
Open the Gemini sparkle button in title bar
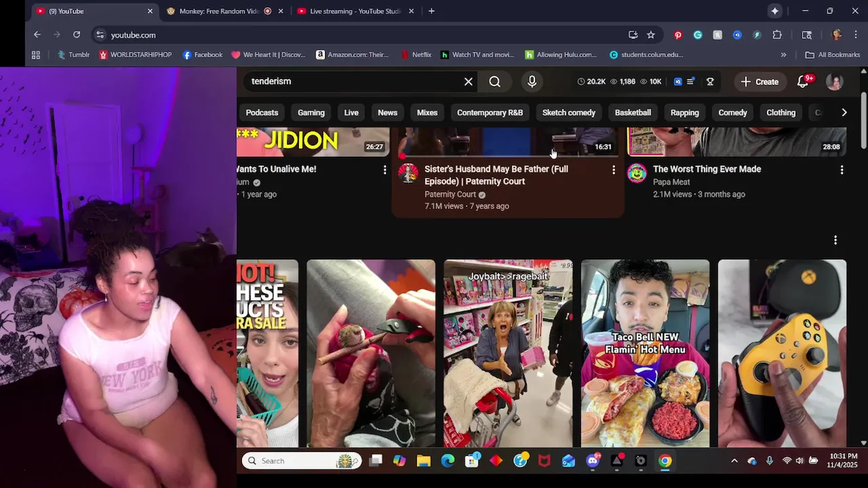tap(774, 11)
